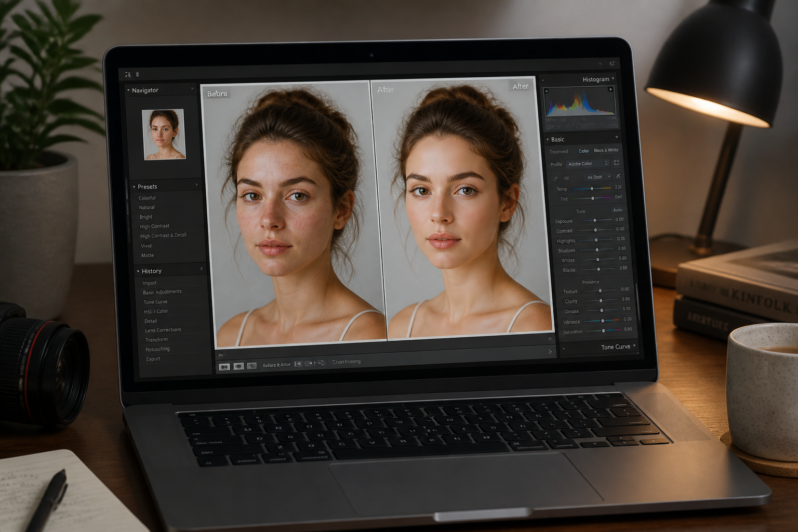The width and height of the screenshot is (798, 532).
Task: Click the first Before & After layout icon
Action: (x=298, y=364)
